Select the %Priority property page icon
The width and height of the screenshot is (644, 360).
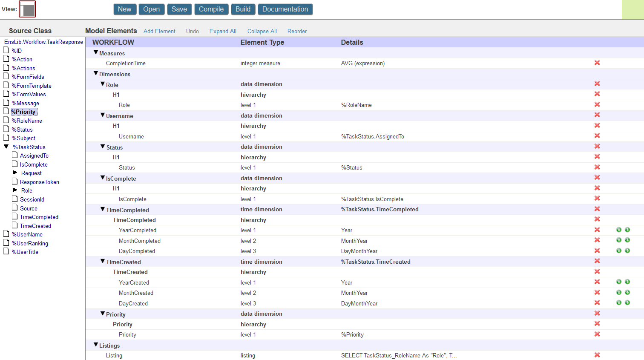click(x=6, y=111)
